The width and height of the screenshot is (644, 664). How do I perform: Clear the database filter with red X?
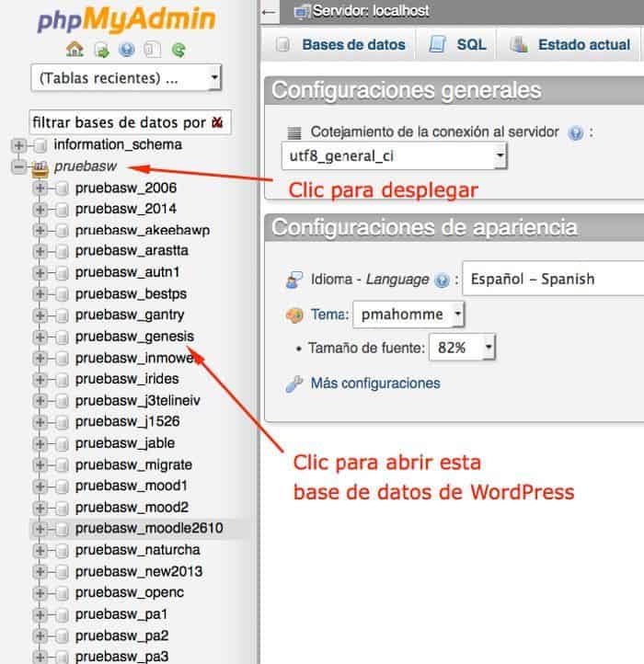click(217, 122)
